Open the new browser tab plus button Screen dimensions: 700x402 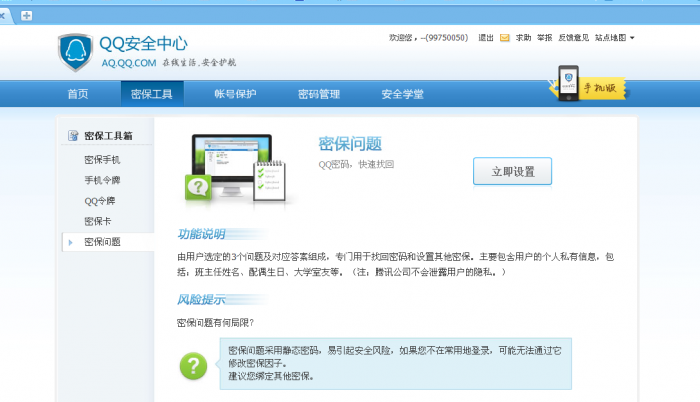pos(26,16)
